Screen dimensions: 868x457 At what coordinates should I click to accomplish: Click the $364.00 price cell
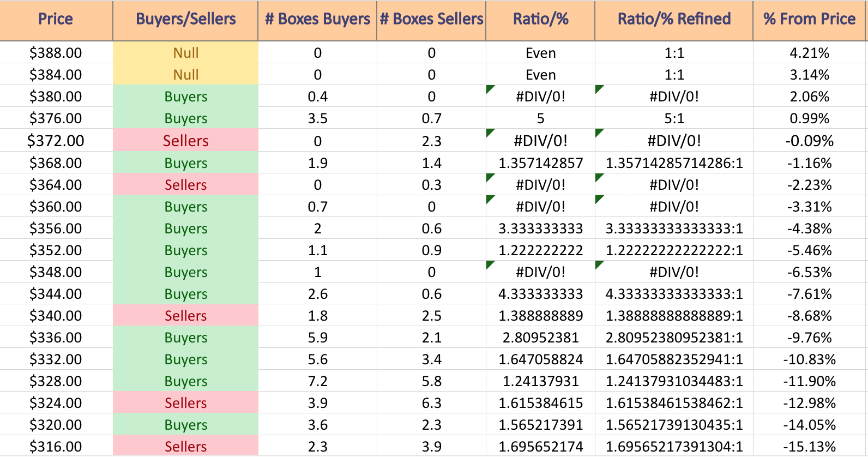coord(56,185)
